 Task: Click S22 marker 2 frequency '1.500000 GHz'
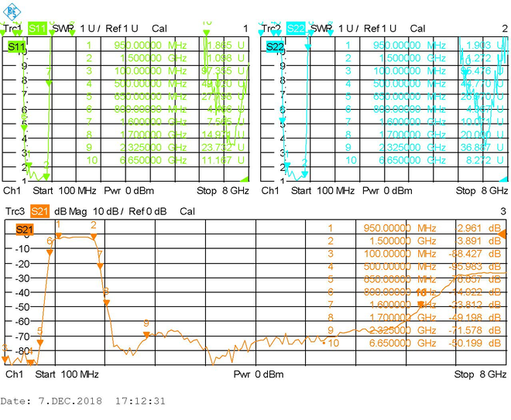(412, 58)
